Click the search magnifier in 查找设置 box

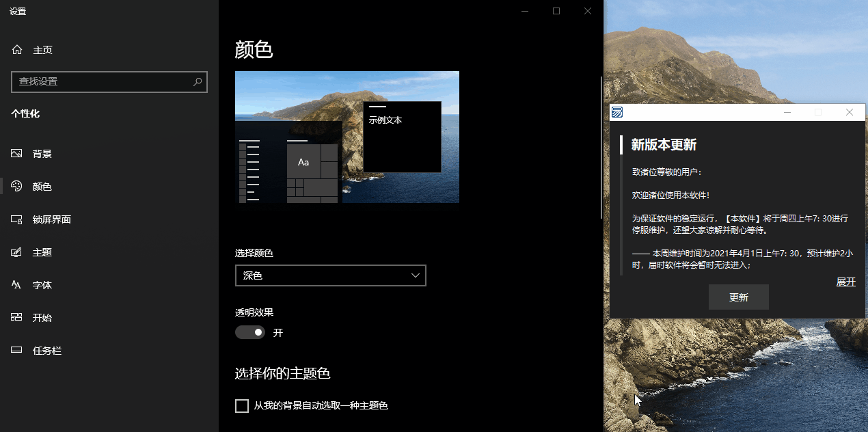tap(198, 82)
